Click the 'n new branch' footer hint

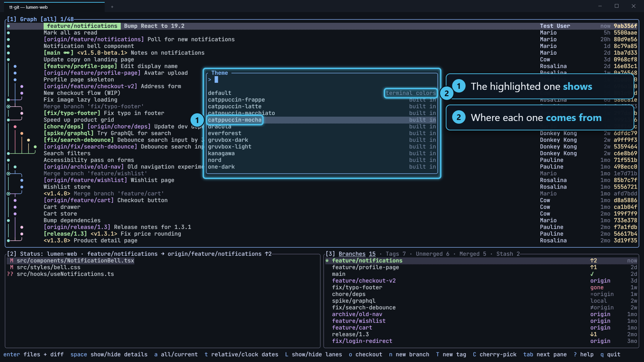(x=409, y=354)
